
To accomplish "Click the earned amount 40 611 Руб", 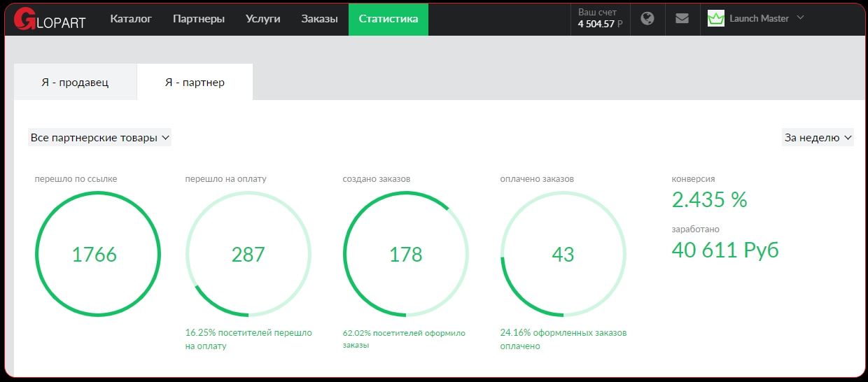I will pyautogui.click(x=725, y=250).
